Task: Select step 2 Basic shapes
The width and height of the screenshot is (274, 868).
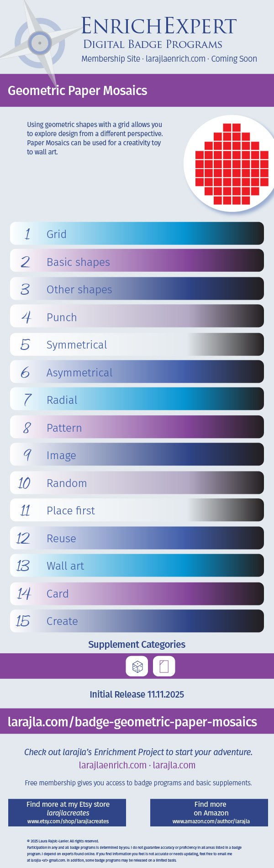Action: pos(137,261)
